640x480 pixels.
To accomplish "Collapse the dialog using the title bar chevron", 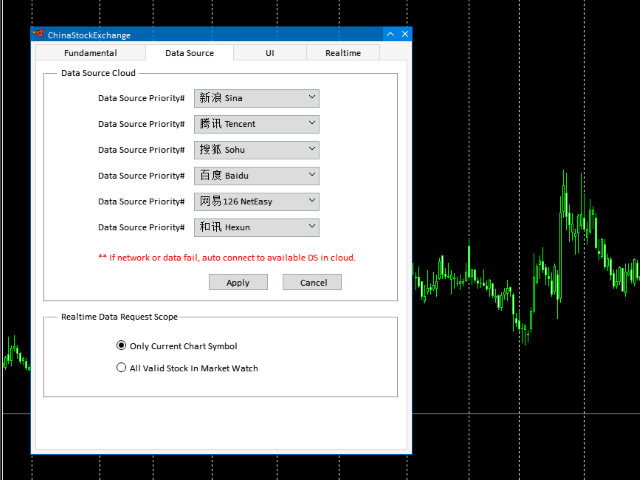I will [390, 35].
